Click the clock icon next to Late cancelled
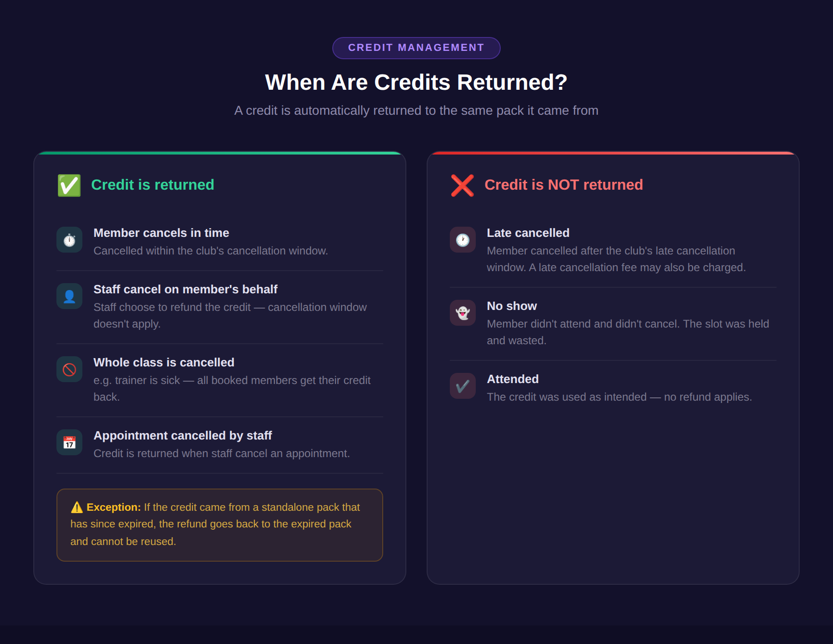The height and width of the screenshot is (644, 833). point(463,240)
